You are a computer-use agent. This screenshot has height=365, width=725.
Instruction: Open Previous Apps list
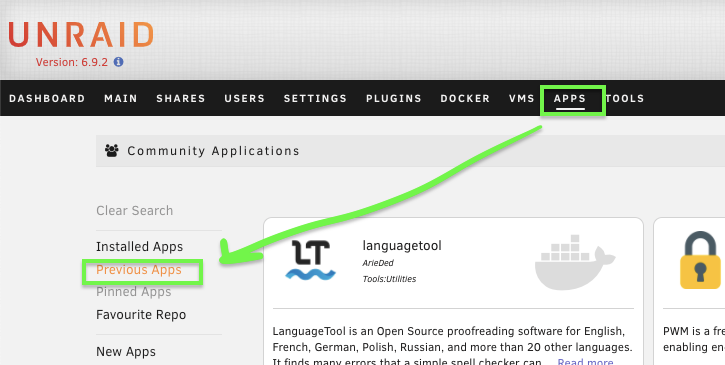[139, 270]
